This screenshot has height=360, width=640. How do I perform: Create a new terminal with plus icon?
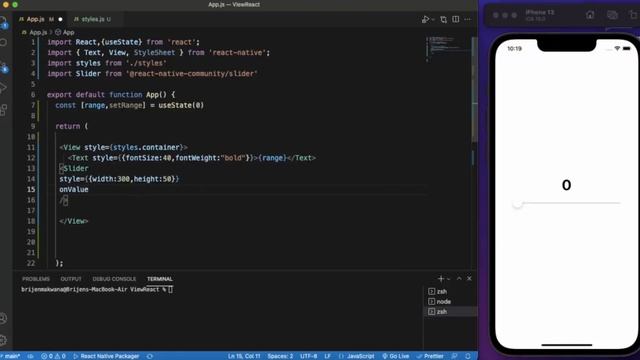[441, 279]
